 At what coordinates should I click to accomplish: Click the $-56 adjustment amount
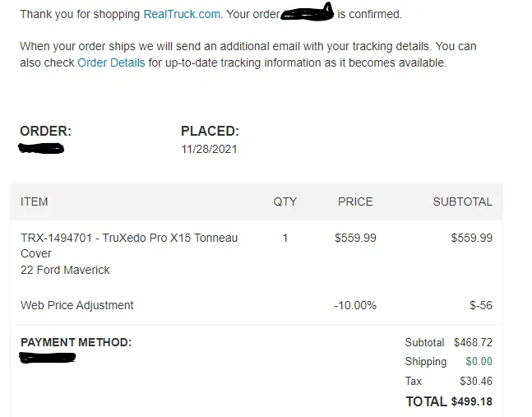pos(481,305)
